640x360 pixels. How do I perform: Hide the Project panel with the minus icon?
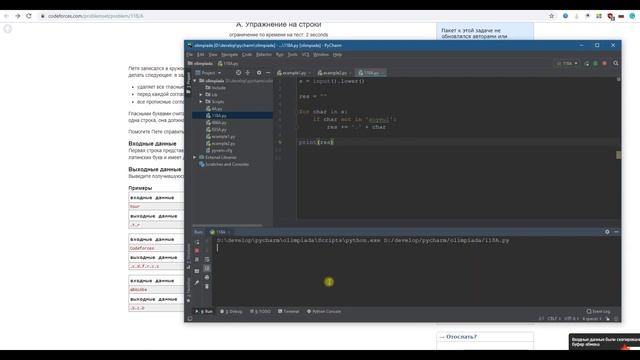268,73
